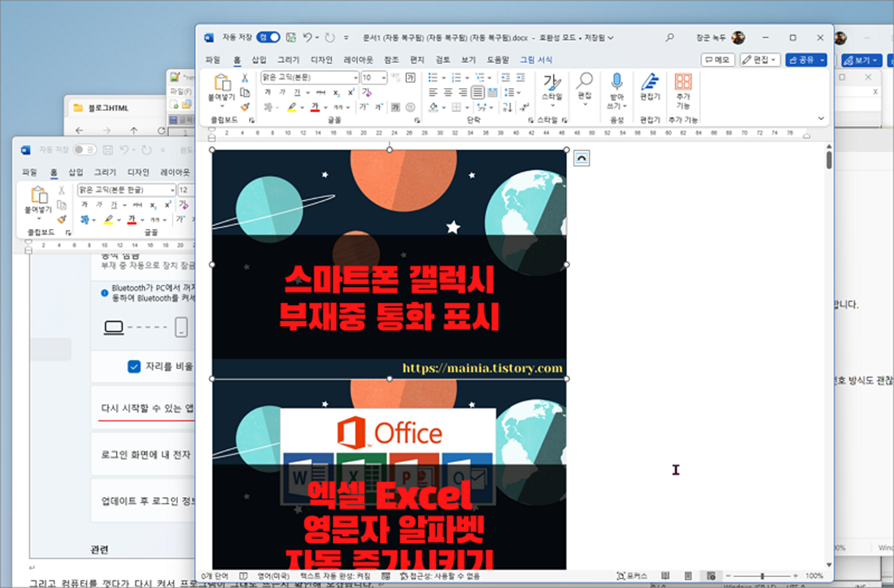Click text highlight color pen in front Word

[x=292, y=107]
